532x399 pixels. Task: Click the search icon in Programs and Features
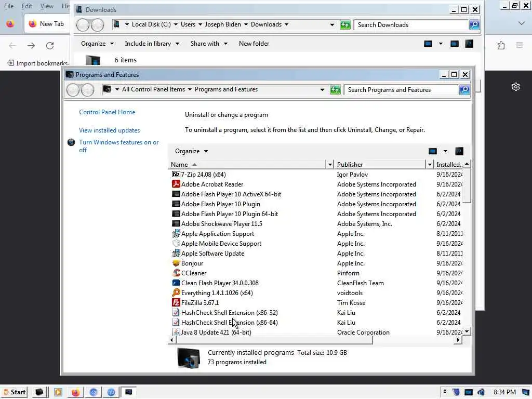(464, 90)
